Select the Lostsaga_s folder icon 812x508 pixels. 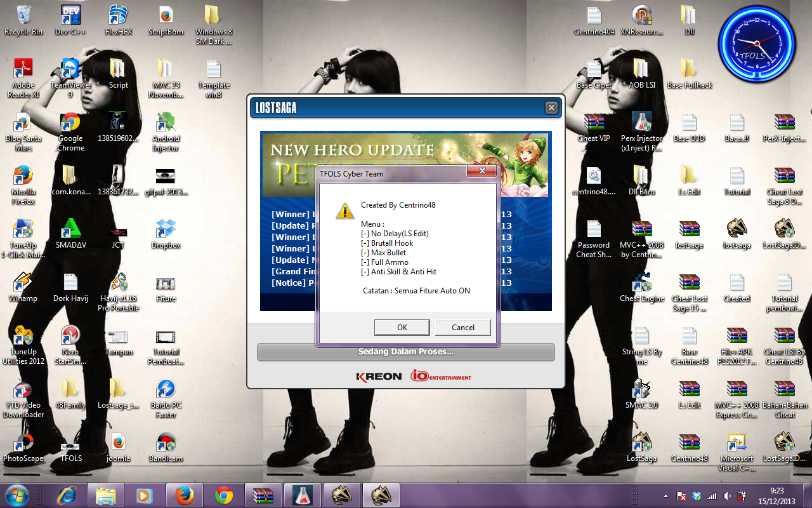tap(118, 394)
